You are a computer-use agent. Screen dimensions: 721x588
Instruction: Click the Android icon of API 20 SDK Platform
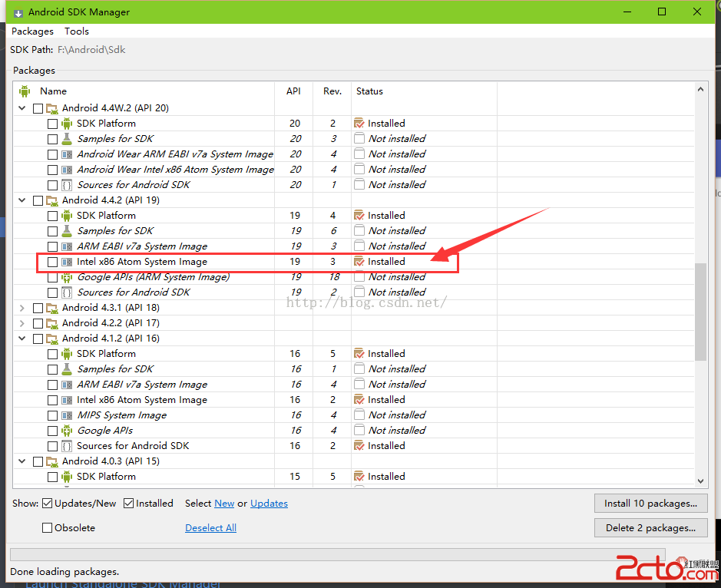coord(67,124)
